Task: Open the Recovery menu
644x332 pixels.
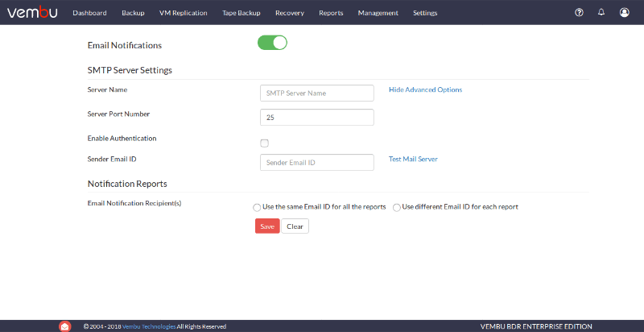Action: click(x=290, y=13)
